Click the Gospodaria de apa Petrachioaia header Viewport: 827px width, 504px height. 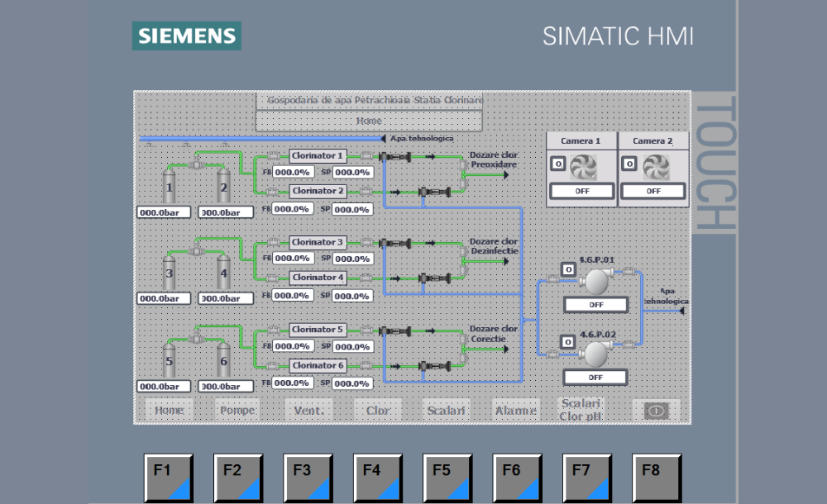click(x=369, y=100)
